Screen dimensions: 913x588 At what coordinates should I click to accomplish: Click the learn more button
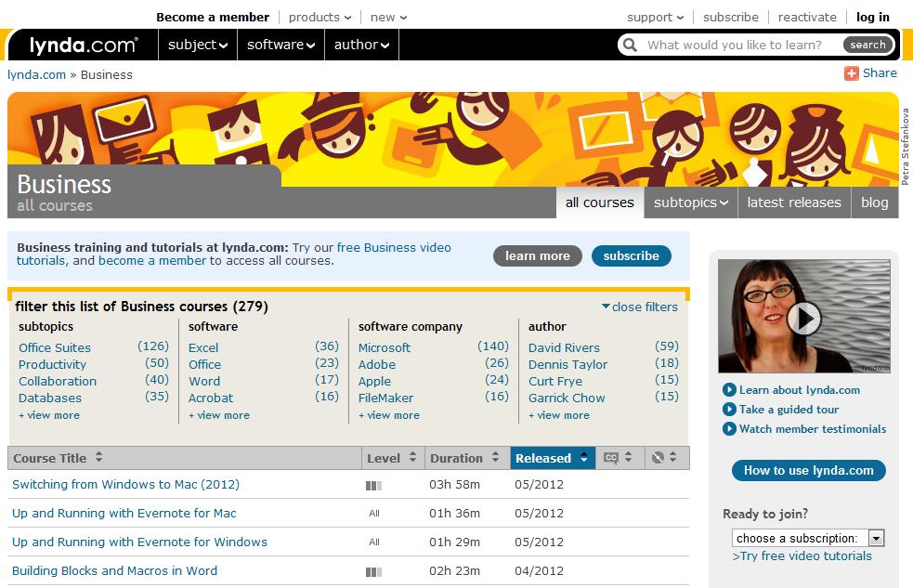coord(538,256)
